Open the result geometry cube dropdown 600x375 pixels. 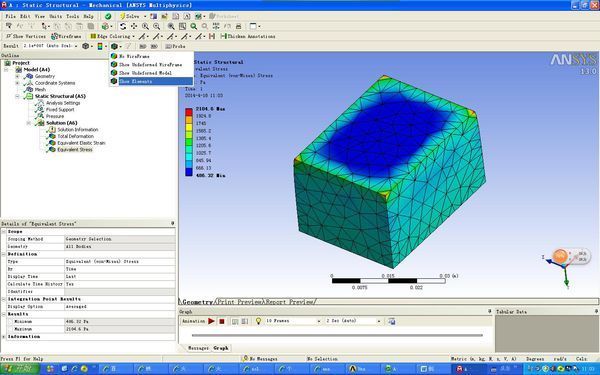point(87,46)
